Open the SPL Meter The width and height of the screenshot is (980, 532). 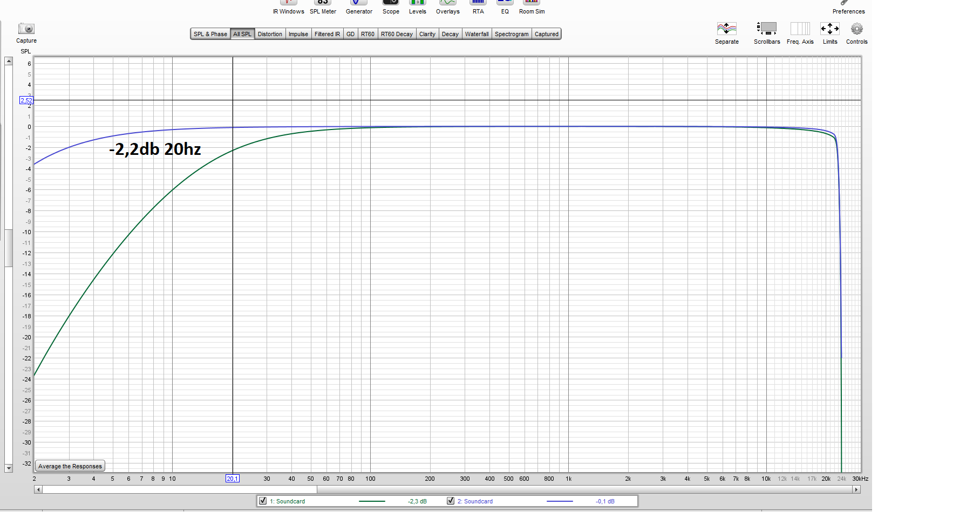pyautogui.click(x=323, y=6)
